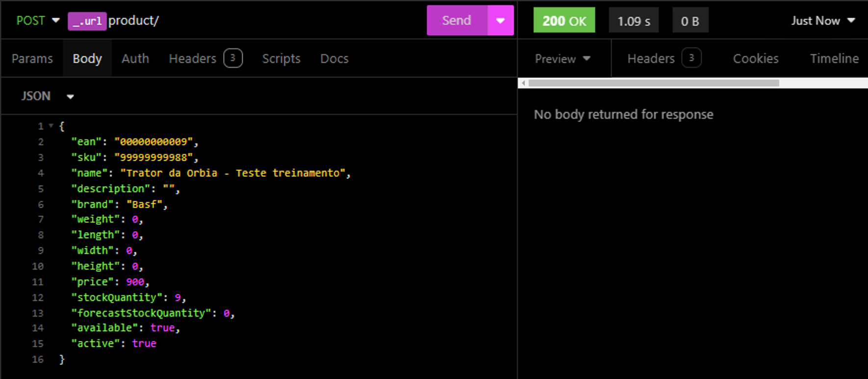Open the Preview mode dropdown
Screen dimensions: 868x379
(x=562, y=59)
